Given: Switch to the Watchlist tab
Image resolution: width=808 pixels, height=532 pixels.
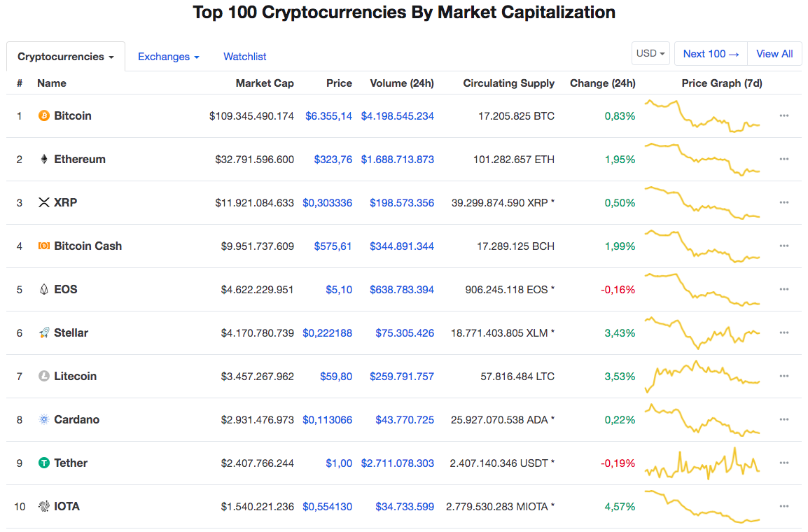Looking at the screenshot, I should (x=245, y=57).
